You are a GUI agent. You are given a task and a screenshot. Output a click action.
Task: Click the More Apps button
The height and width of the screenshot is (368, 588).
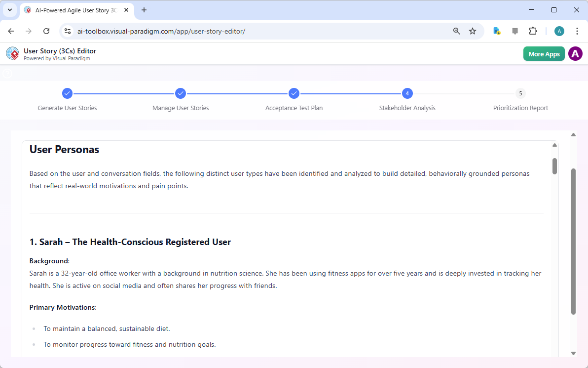[x=544, y=53]
